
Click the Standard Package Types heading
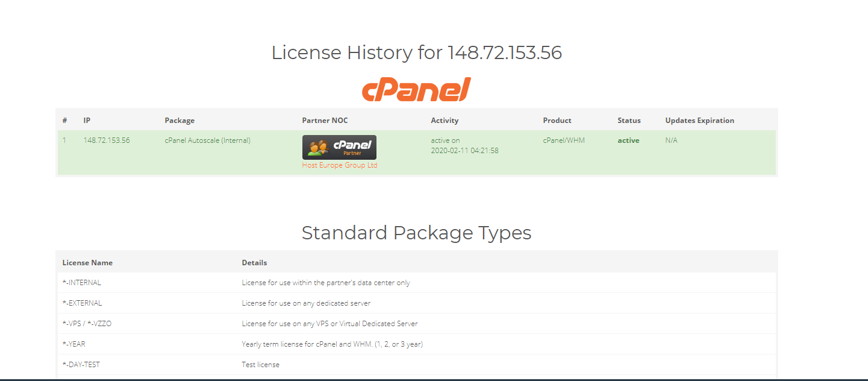point(416,233)
